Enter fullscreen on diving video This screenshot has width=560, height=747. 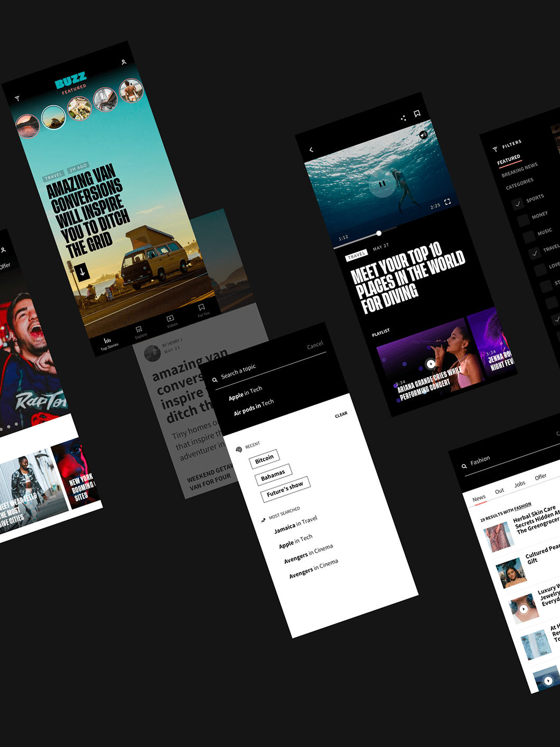click(447, 202)
